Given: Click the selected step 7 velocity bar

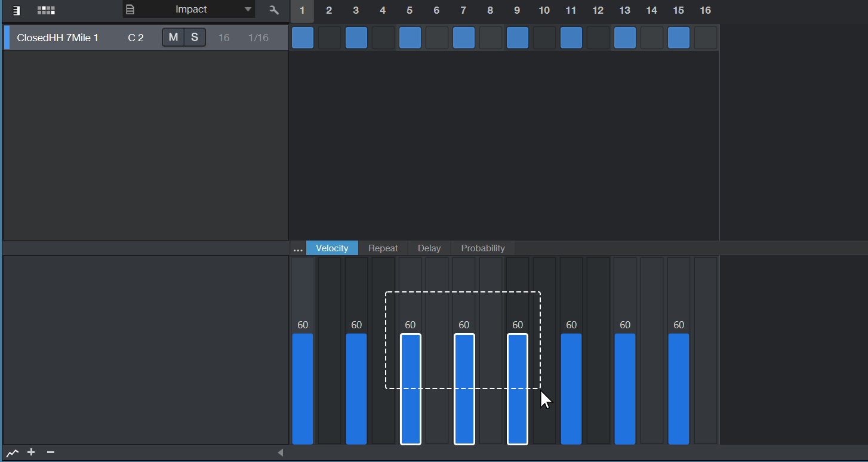Looking at the screenshot, I should pos(464,389).
